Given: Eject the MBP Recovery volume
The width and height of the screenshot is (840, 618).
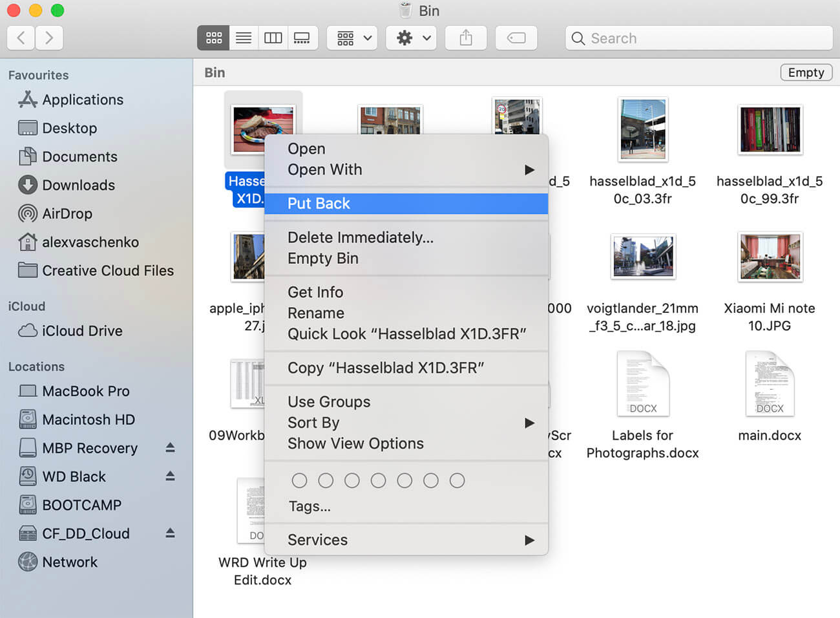Looking at the screenshot, I should tap(170, 447).
